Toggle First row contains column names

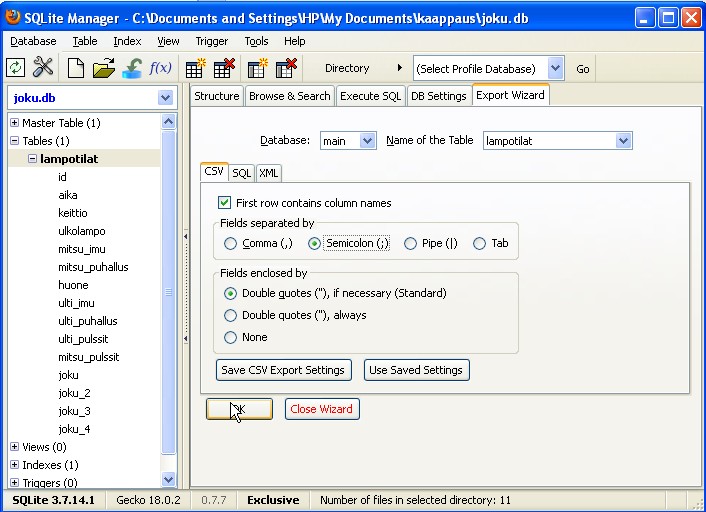pos(224,203)
